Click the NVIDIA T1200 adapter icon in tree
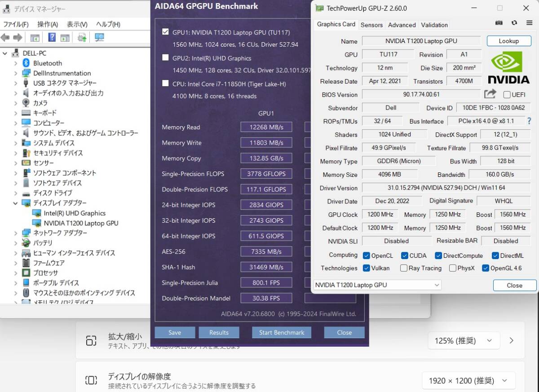The image size is (539, 392). [37, 223]
